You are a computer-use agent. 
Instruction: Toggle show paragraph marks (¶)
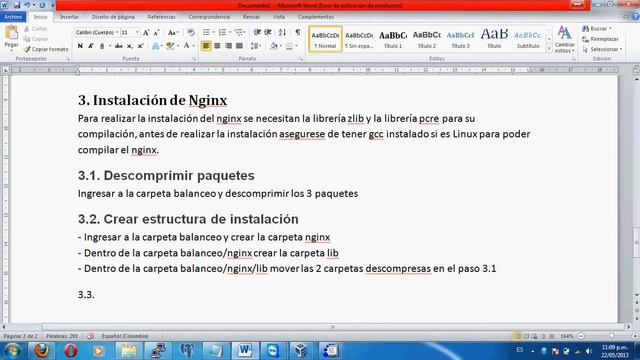tap(298, 32)
